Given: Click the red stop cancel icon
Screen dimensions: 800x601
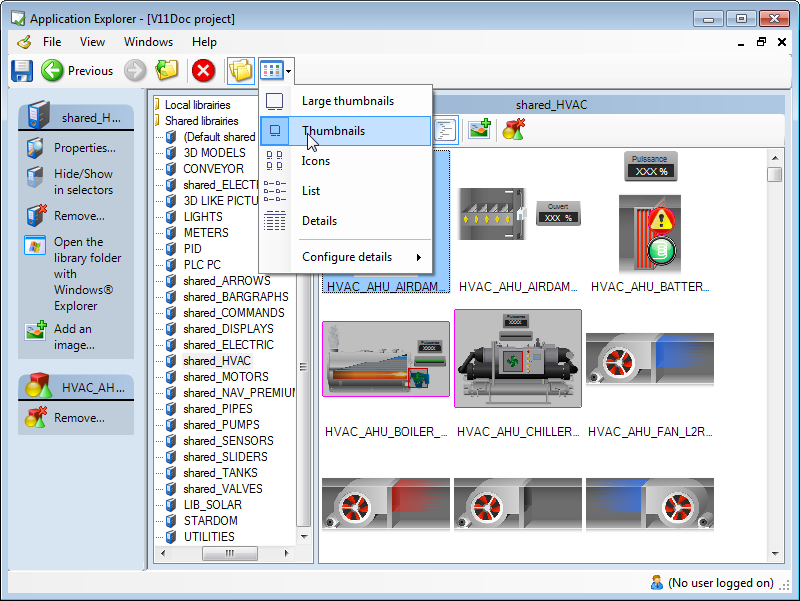Looking at the screenshot, I should (x=203, y=70).
